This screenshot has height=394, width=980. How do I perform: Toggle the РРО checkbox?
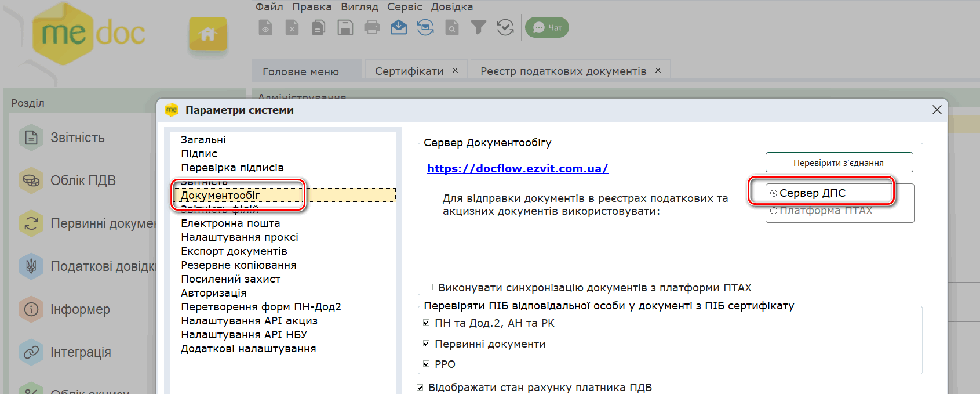tap(427, 364)
